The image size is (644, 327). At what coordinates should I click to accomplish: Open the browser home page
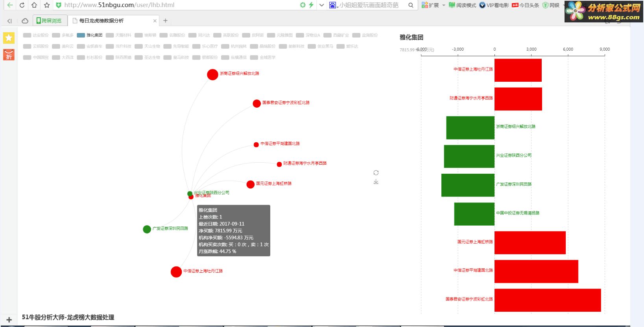34,5
